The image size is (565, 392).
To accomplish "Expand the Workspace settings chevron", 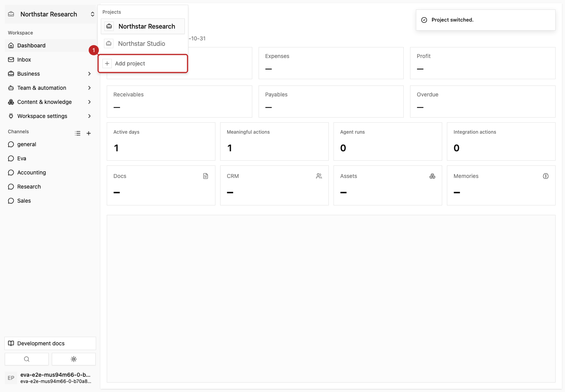I will pos(89,116).
